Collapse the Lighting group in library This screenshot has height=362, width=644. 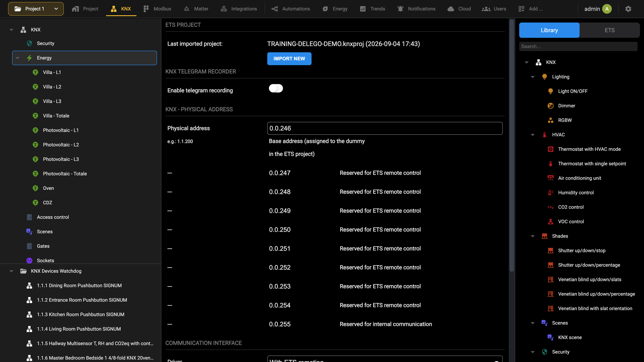[x=533, y=77]
